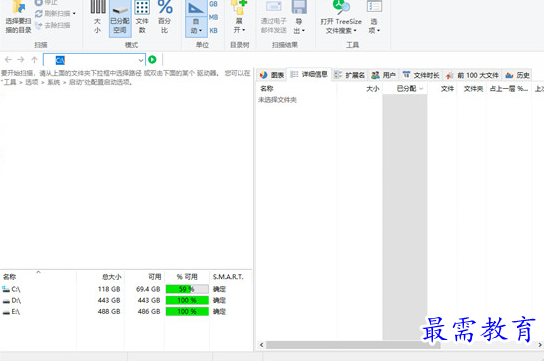Switch to the Chart tab
This screenshot has height=361, width=544.
click(272, 75)
